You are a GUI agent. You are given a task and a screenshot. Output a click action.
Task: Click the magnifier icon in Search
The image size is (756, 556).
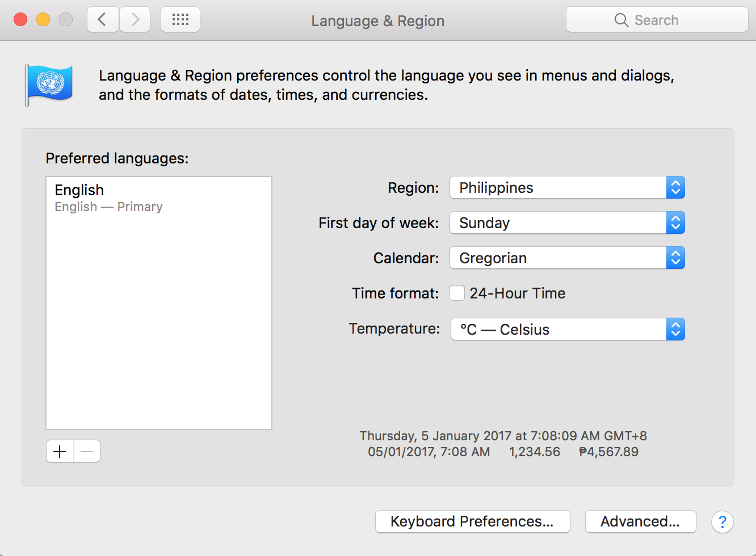621,20
